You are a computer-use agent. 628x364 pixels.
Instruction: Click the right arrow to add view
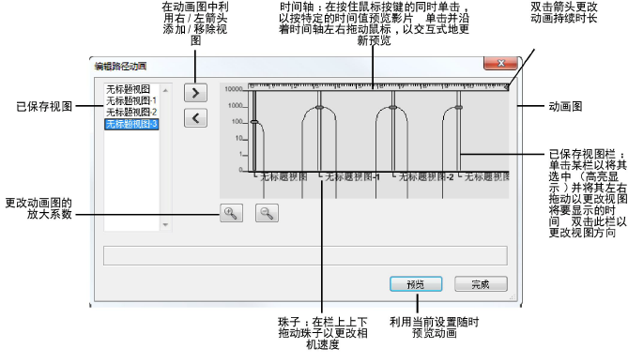[195, 93]
